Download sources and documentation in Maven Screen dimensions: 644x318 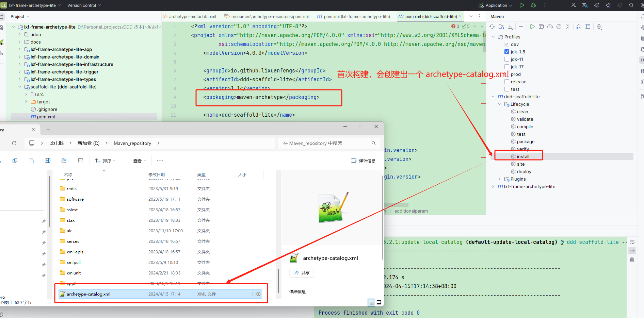tap(510, 27)
